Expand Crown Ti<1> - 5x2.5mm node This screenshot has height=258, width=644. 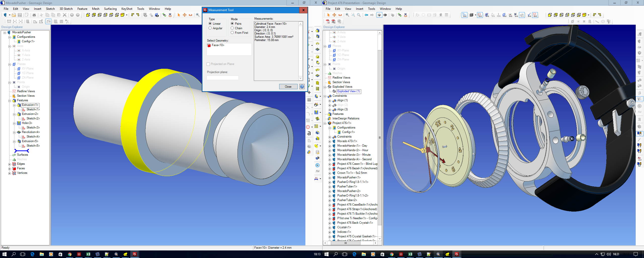pyautogui.click(x=330, y=173)
